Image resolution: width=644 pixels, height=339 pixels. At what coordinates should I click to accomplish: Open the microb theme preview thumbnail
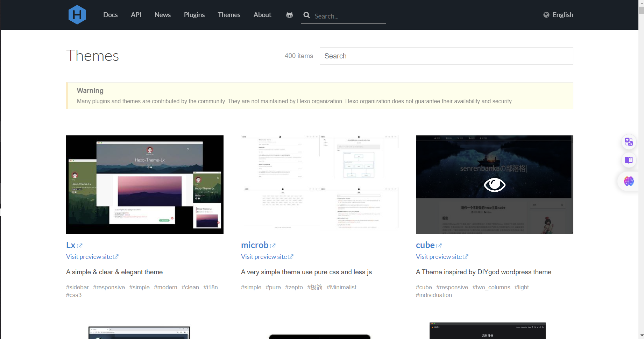tap(320, 184)
